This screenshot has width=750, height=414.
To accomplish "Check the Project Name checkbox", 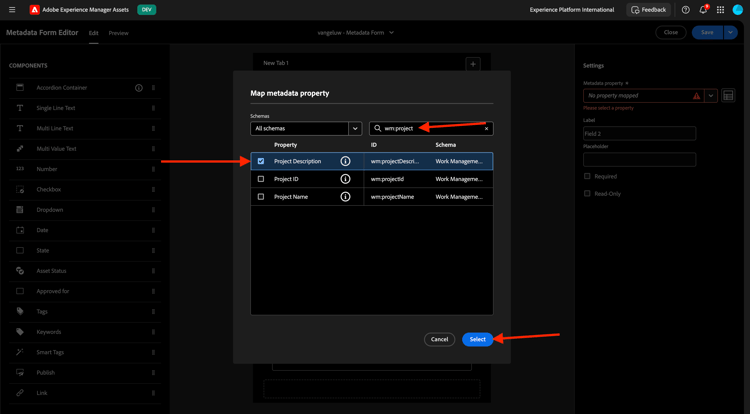I will coord(261,196).
